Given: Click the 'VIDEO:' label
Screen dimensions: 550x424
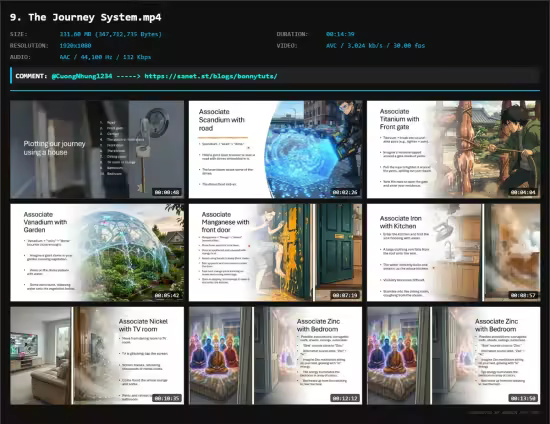Looking at the screenshot, I should [287, 46].
